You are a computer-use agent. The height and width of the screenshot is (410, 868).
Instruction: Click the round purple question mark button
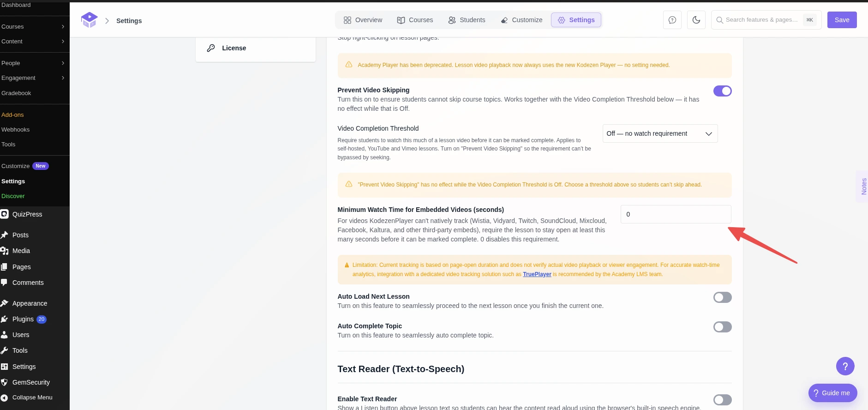845,366
